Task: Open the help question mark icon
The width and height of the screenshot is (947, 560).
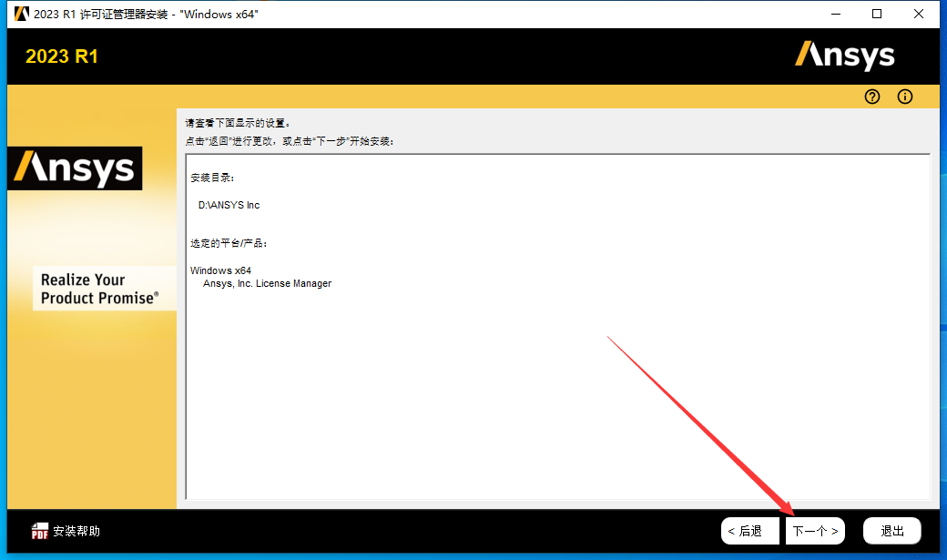Action: tap(871, 97)
